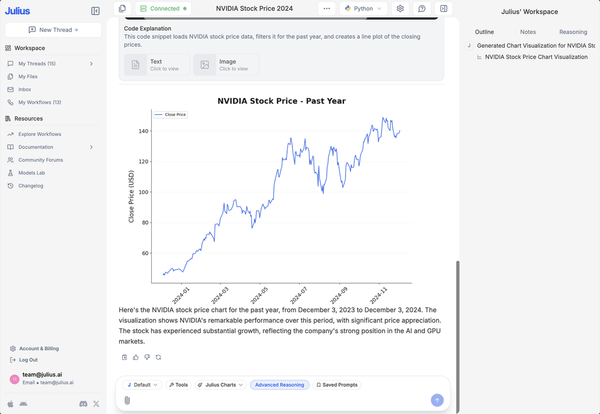The width and height of the screenshot is (600, 414).
Task: Give the response a thumbs down
Action: [x=147, y=357]
